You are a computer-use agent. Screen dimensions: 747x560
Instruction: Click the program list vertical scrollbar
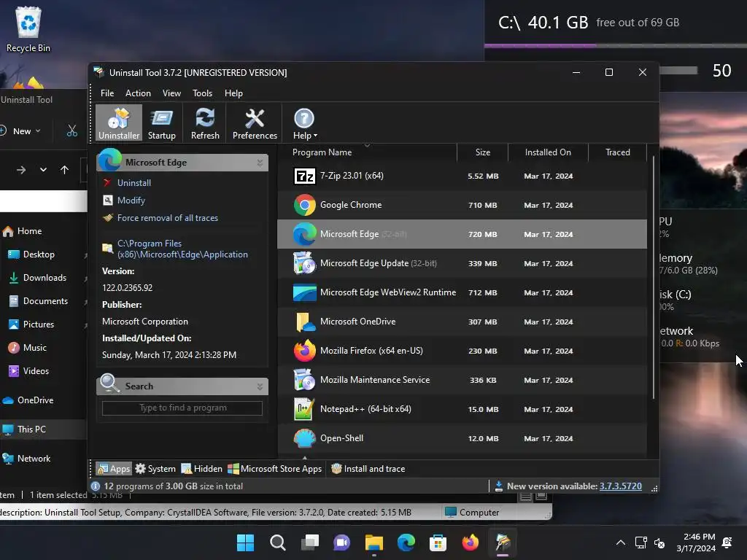(653, 276)
